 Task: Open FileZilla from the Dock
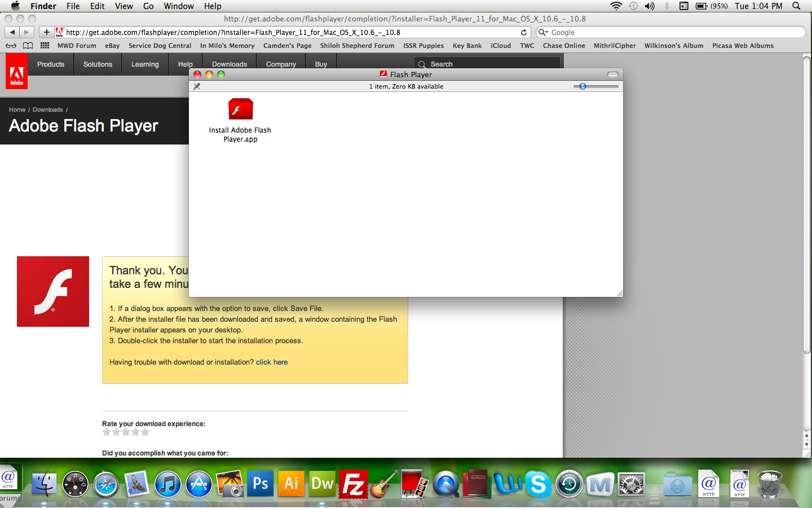[x=353, y=484]
